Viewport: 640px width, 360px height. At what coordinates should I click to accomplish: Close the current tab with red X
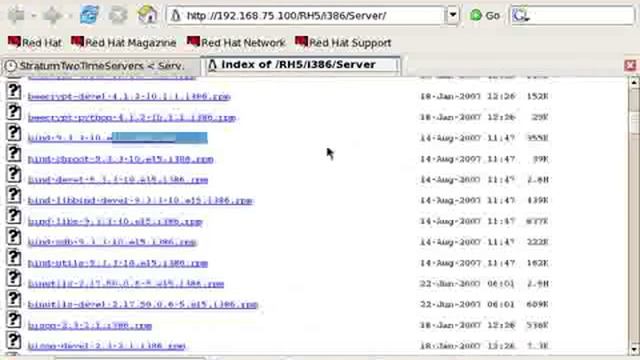tap(630, 65)
